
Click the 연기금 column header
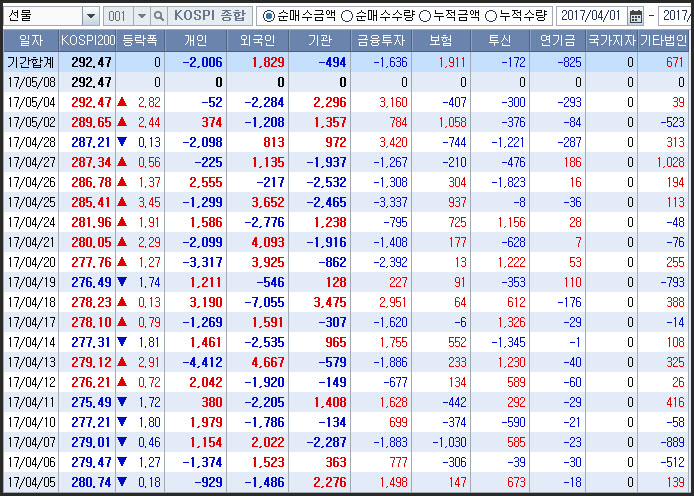(558, 41)
